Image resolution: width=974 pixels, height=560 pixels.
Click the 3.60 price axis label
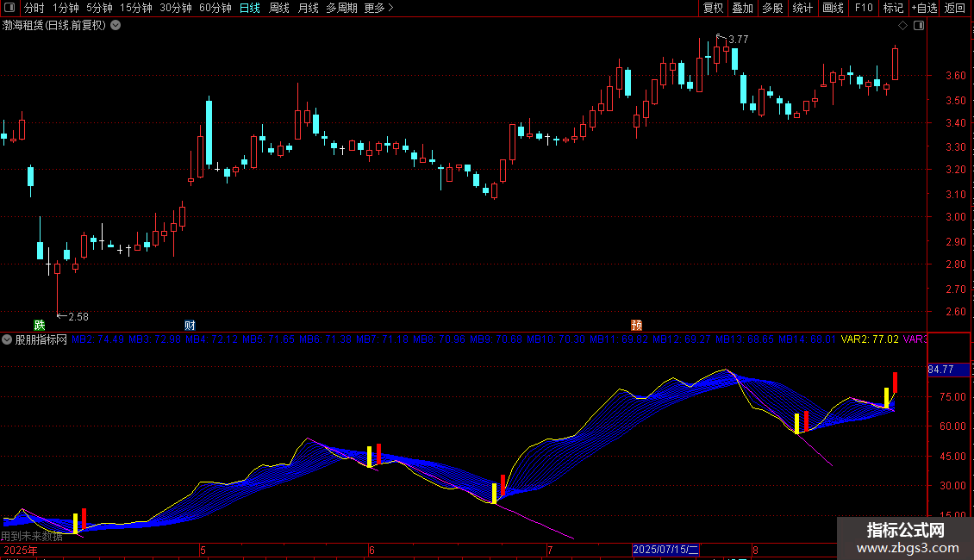click(x=955, y=76)
